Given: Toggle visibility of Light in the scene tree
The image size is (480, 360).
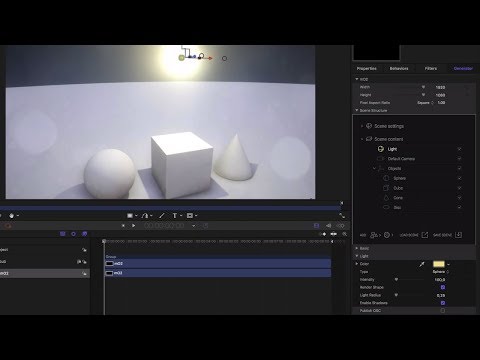Looking at the screenshot, I should click(x=459, y=149).
